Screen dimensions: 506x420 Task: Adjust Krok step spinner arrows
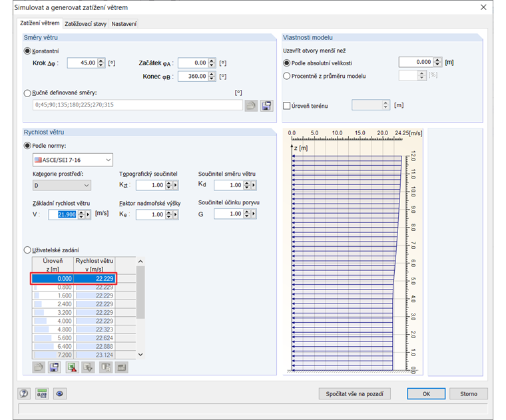pyautogui.click(x=101, y=63)
